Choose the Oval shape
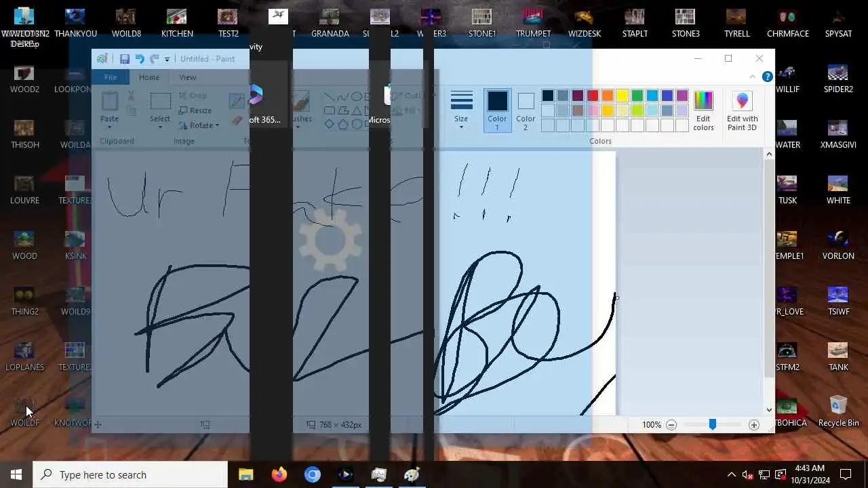This screenshot has width=868, height=488. (356, 96)
